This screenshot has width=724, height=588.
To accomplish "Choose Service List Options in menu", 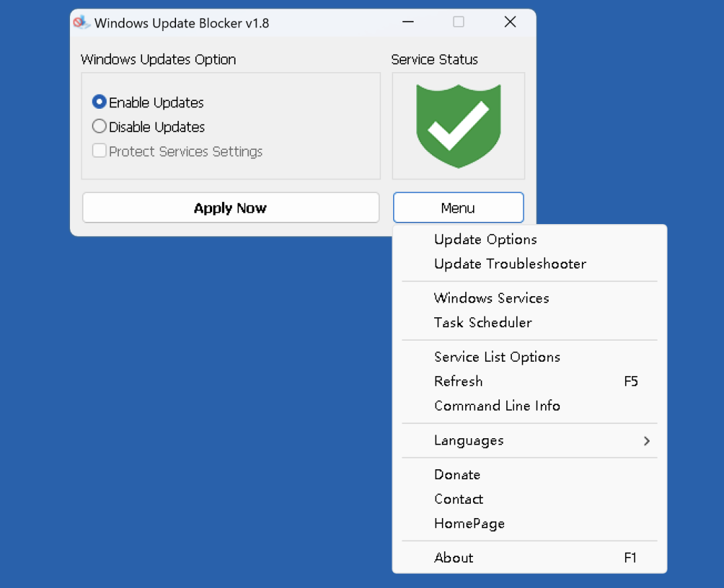I will pos(529,357).
